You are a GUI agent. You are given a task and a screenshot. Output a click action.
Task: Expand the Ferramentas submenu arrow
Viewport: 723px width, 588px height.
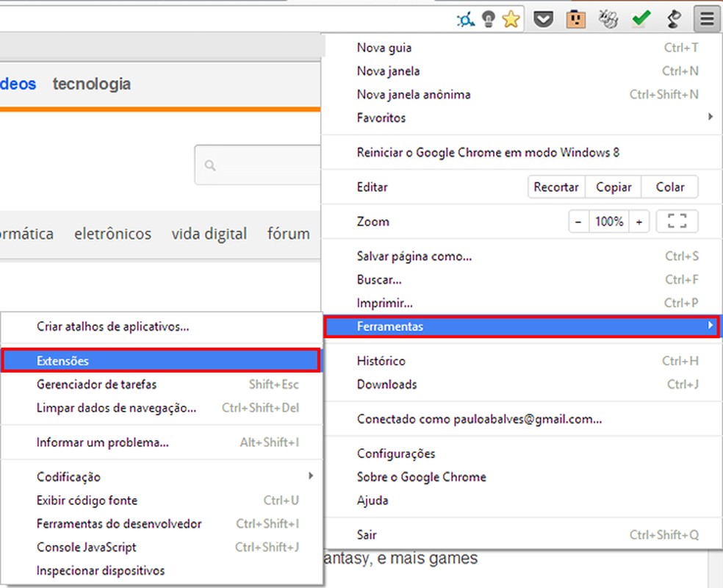[x=710, y=326]
